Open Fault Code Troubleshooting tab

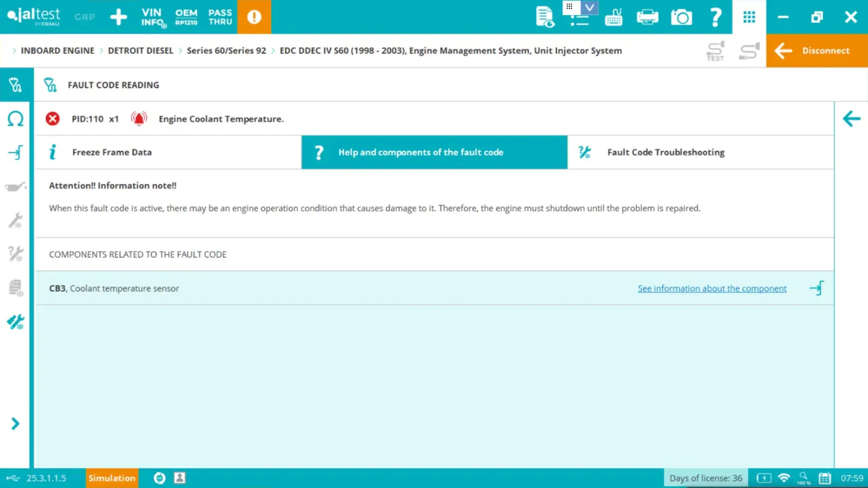[x=701, y=152]
